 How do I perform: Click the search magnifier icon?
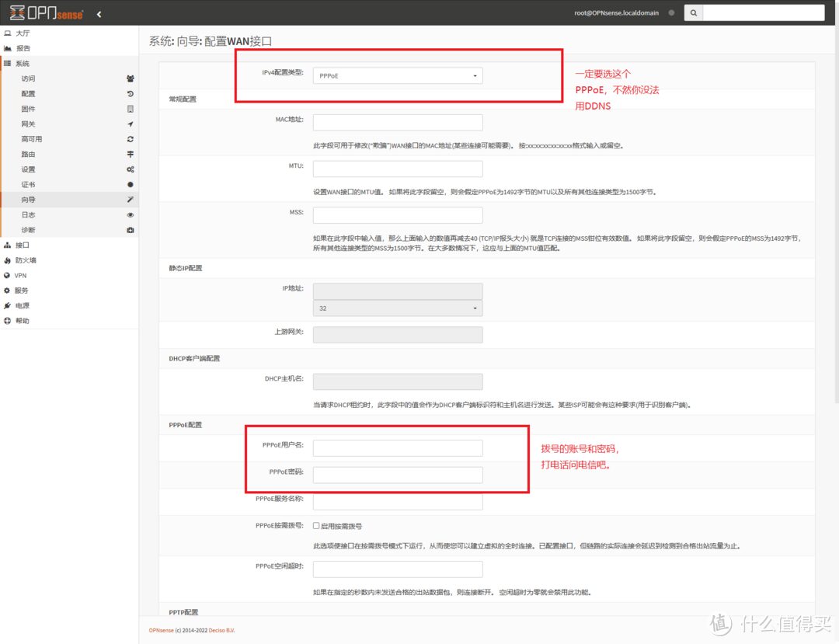[694, 13]
